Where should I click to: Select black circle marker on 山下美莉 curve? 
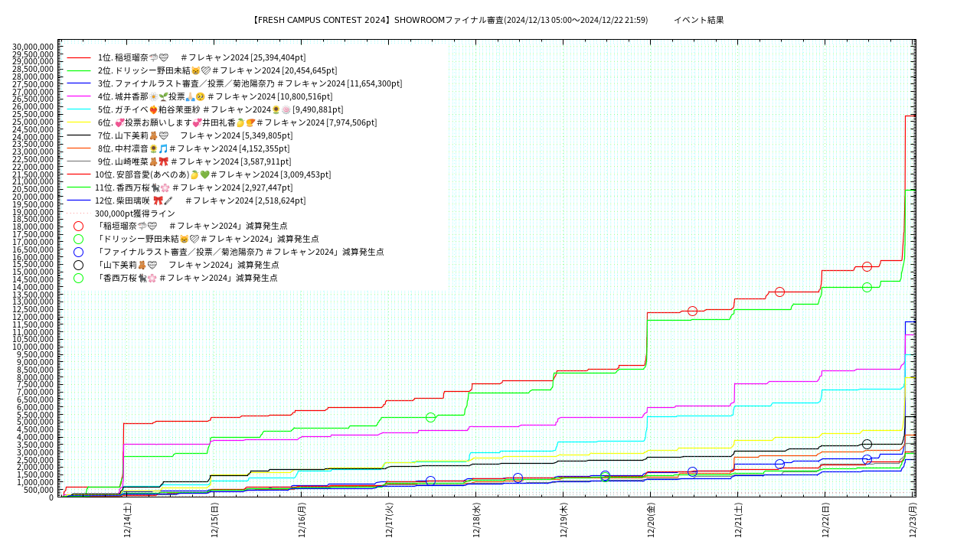click(867, 444)
